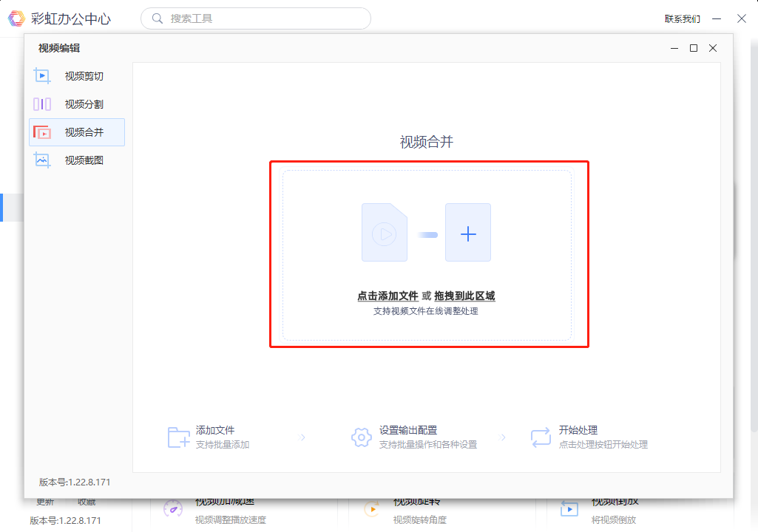Click the 添加文件 folder-plus icon
758x532 pixels.
[x=178, y=437]
